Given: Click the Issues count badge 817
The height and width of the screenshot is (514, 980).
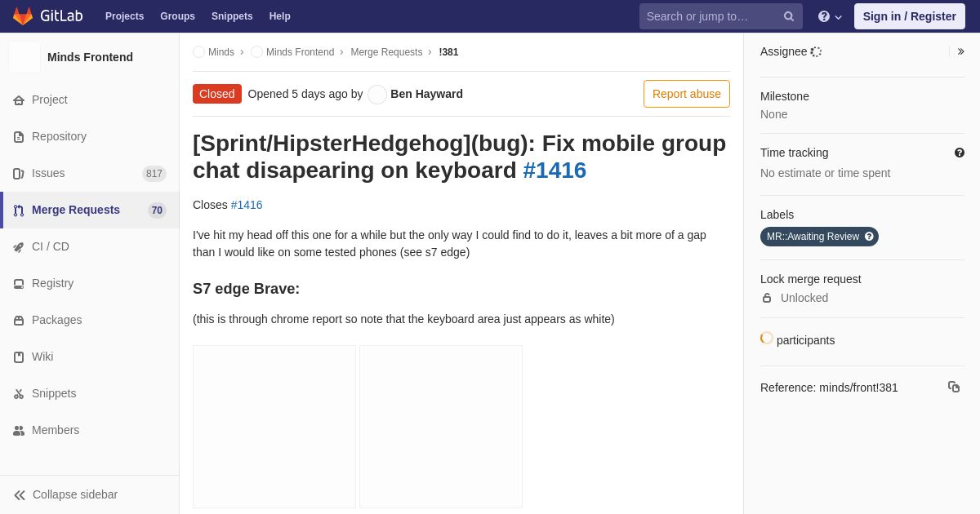Looking at the screenshot, I should 154,174.
